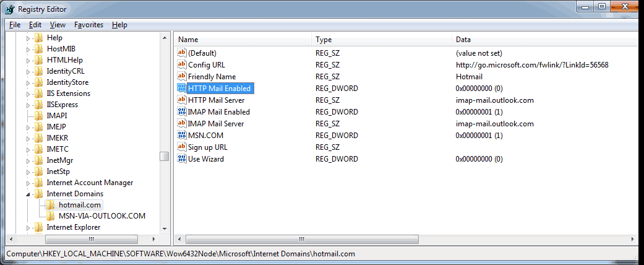
Task: Select the InetStp key
Action: coord(58,172)
